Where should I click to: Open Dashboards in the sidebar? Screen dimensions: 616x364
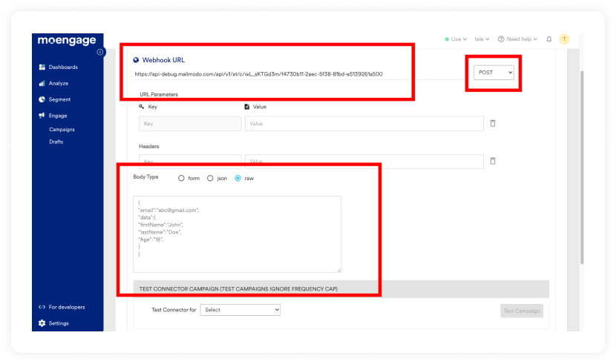click(x=63, y=67)
